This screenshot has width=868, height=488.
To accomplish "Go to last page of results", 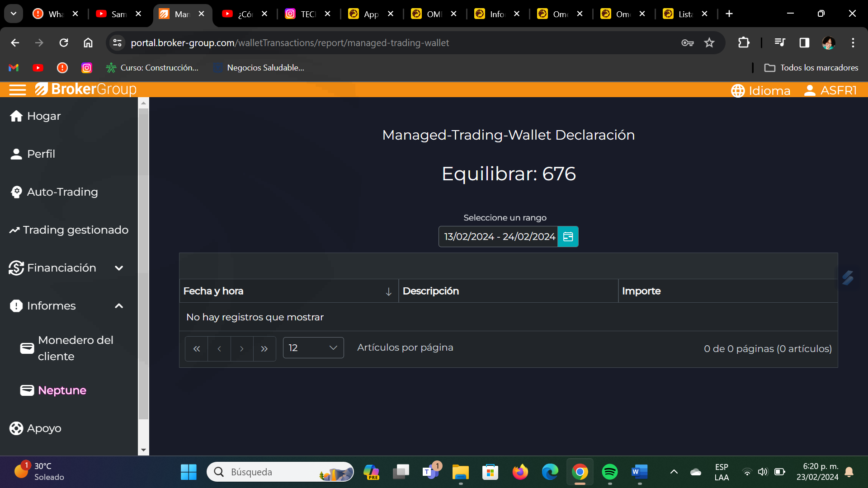I will coord(264,348).
